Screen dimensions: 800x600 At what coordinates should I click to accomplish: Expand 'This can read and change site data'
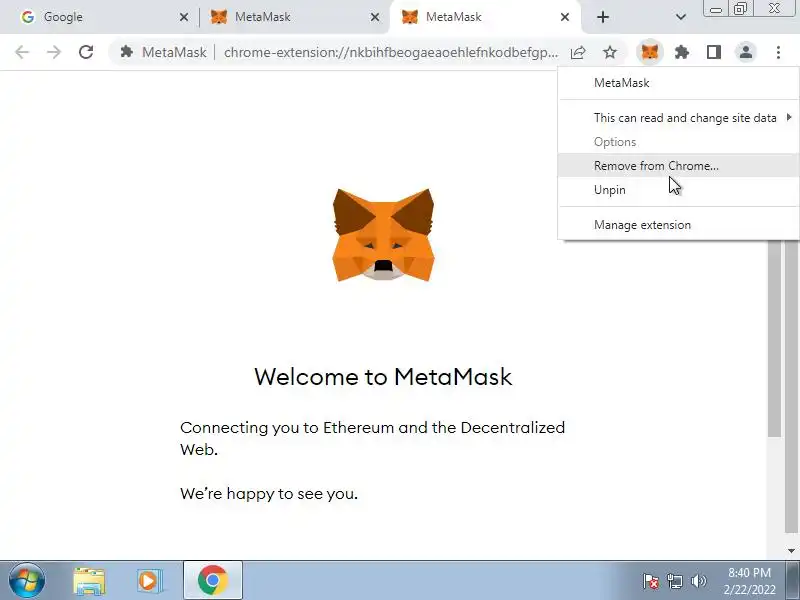[679, 118]
